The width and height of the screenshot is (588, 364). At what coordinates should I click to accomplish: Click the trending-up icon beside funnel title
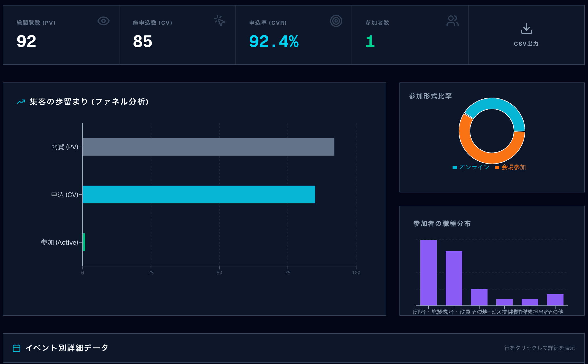pos(21,102)
